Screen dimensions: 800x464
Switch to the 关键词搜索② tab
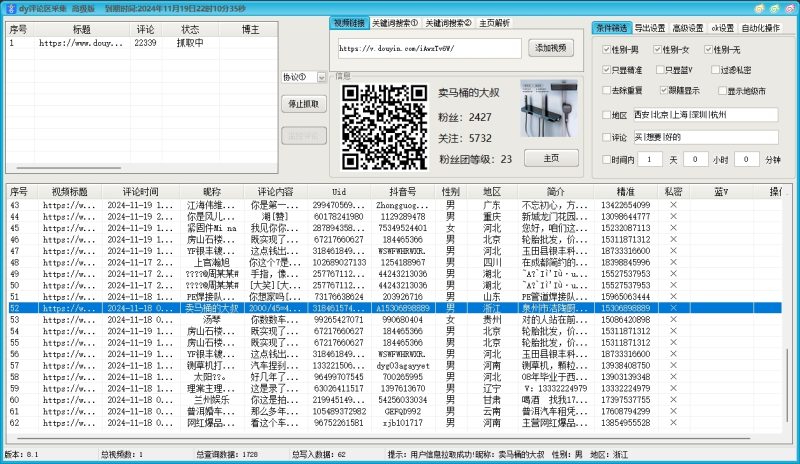point(448,23)
